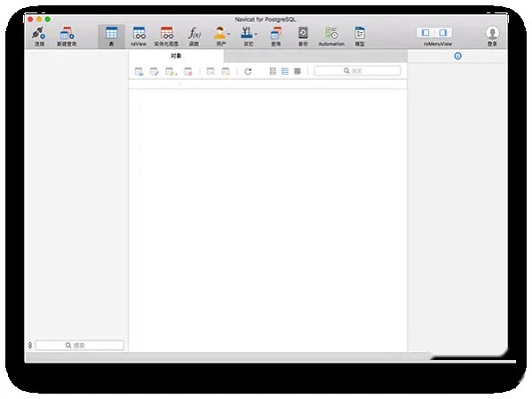Select the Function f(x) icon
Image resolution: width=532 pixels, height=399 pixels.
pos(194,33)
